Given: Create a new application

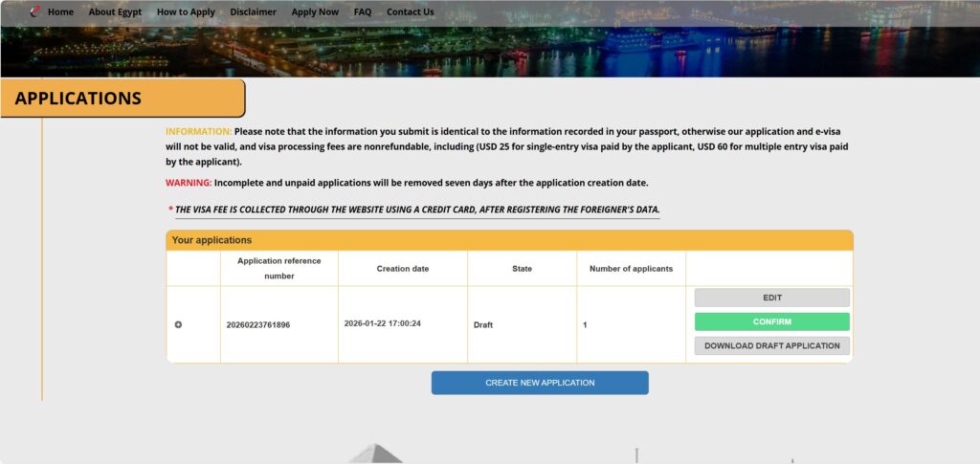Looking at the screenshot, I should pyautogui.click(x=540, y=383).
